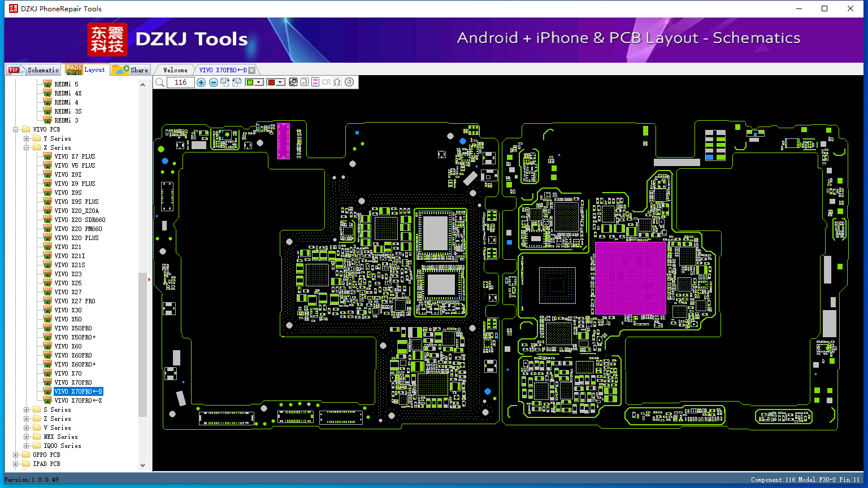Zoom in with the blue plus button
The image size is (868, 488).
click(201, 82)
